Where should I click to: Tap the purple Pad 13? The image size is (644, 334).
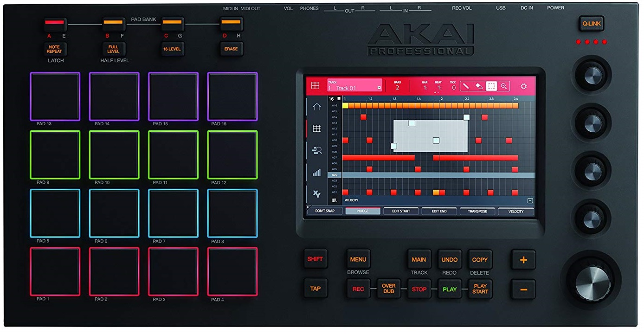[x=55, y=96]
